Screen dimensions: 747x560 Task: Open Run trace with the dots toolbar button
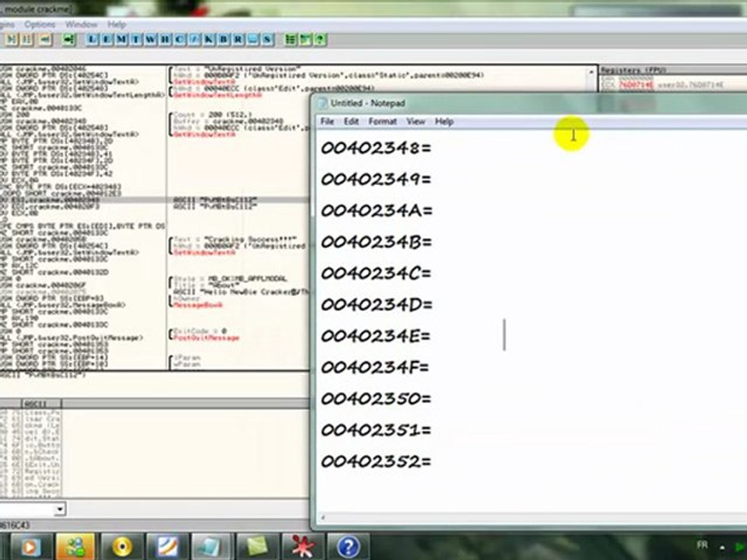[252, 40]
